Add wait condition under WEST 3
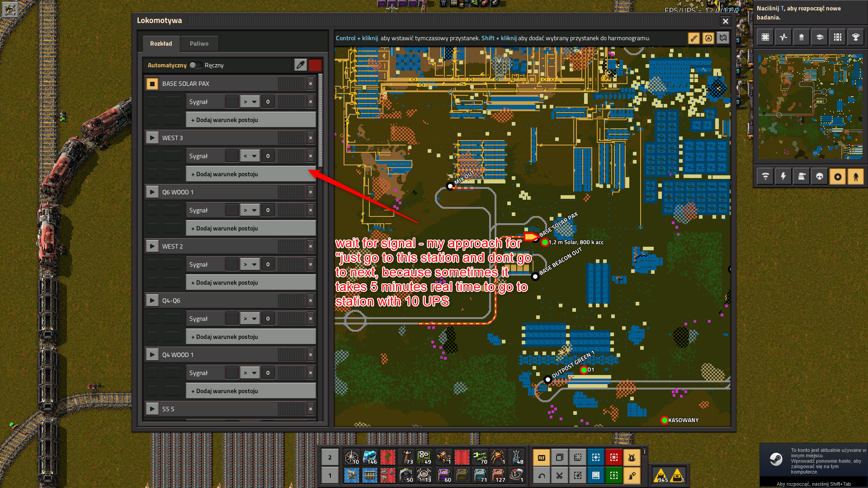The height and width of the screenshot is (488, 868). pos(251,174)
